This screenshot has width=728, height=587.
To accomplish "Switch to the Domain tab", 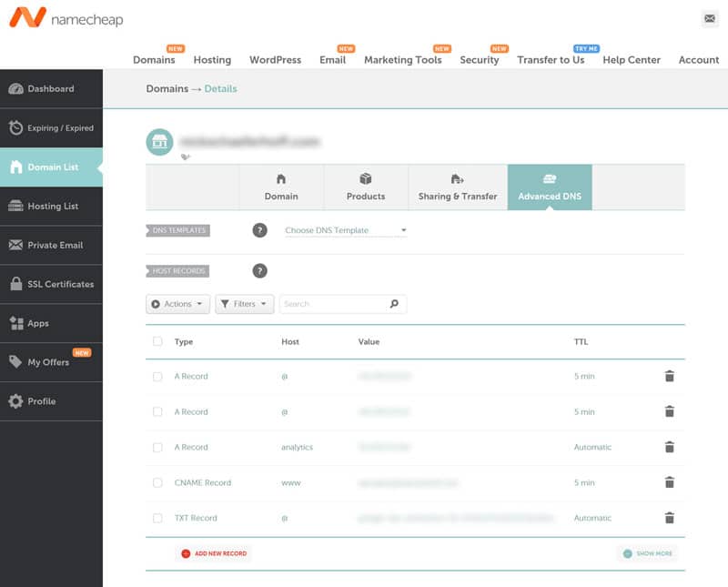I will click(x=281, y=187).
